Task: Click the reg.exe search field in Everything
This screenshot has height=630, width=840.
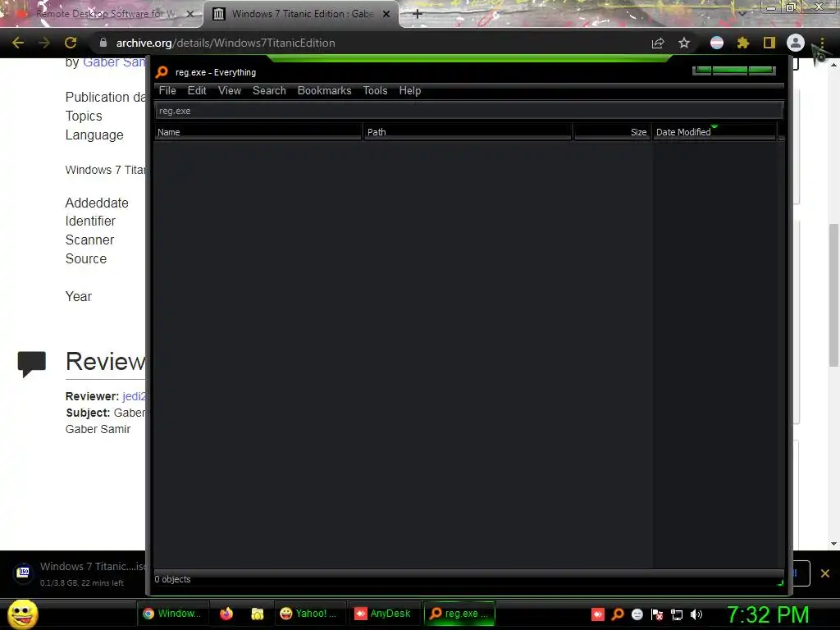Action: pos(468,111)
